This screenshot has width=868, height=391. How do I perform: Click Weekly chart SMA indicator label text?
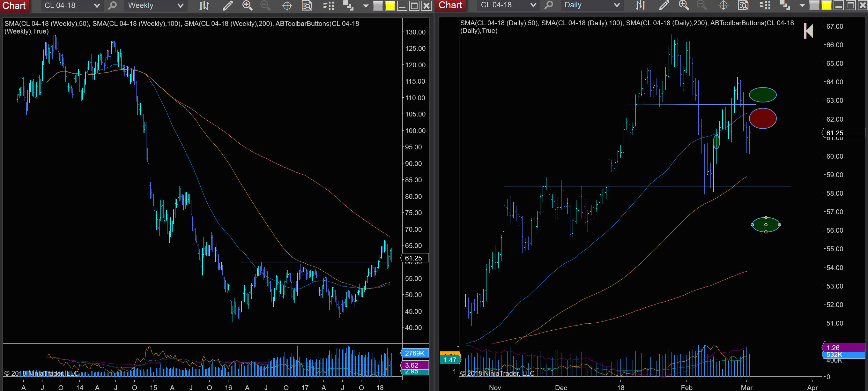[182, 27]
